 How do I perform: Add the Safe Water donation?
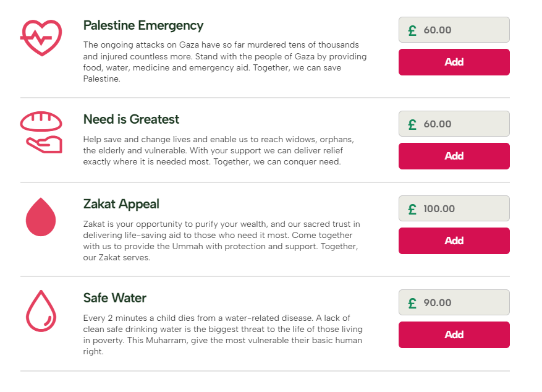coord(454,335)
